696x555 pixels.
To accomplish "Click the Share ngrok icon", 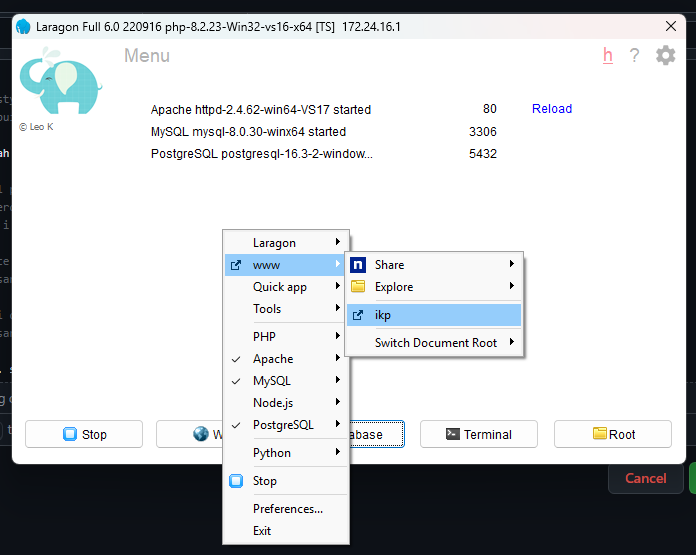I will pos(358,265).
